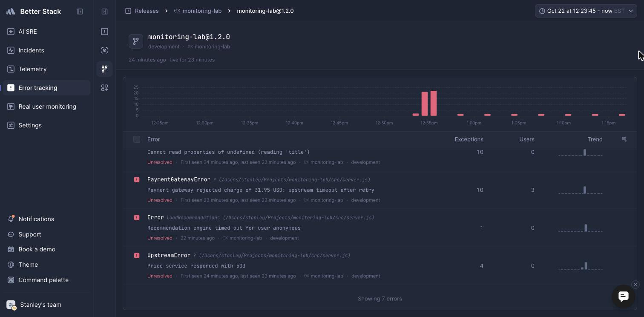Click Unresolved status on PaymentGatewayError
Image resolution: width=644 pixels, height=317 pixels.
point(160,200)
